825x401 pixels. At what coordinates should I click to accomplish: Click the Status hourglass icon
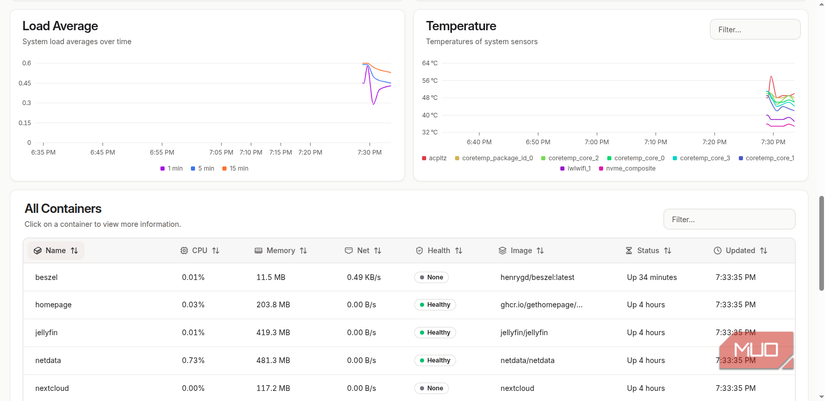(629, 250)
